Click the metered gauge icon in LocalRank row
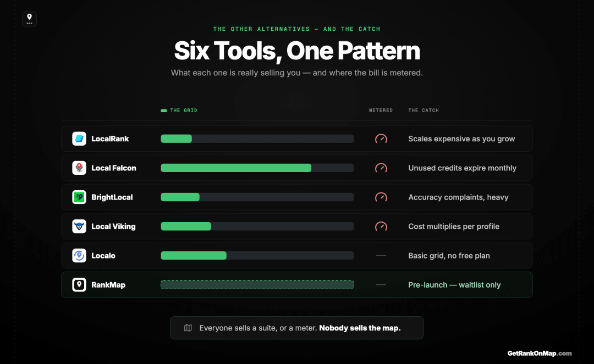The height and width of the screenshot is (364, 594). [381, 139]
